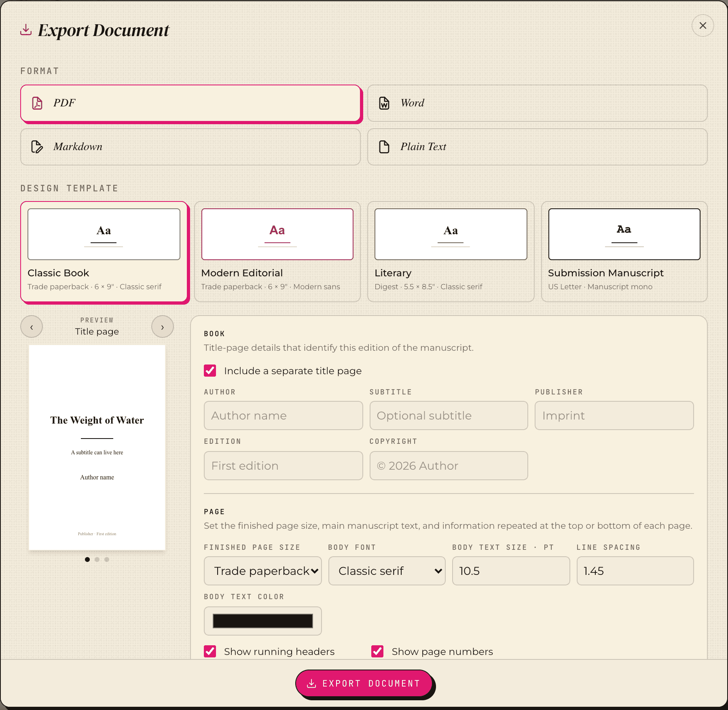Close the Export Document dialog

pos(703,25)
